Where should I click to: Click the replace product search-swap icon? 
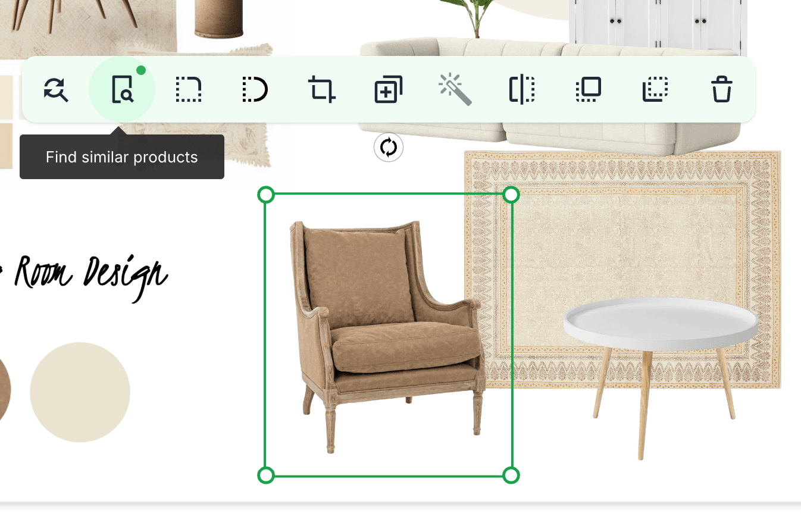(x=56, y=90)
